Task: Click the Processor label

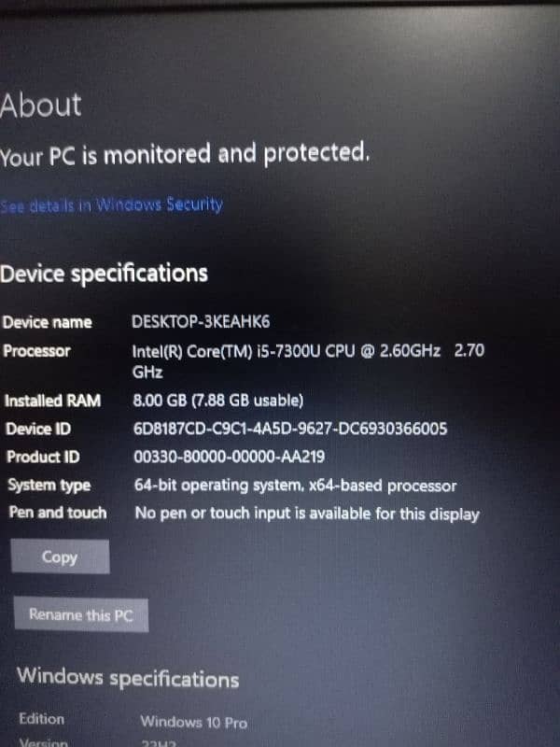Action: tap(36, 351)
